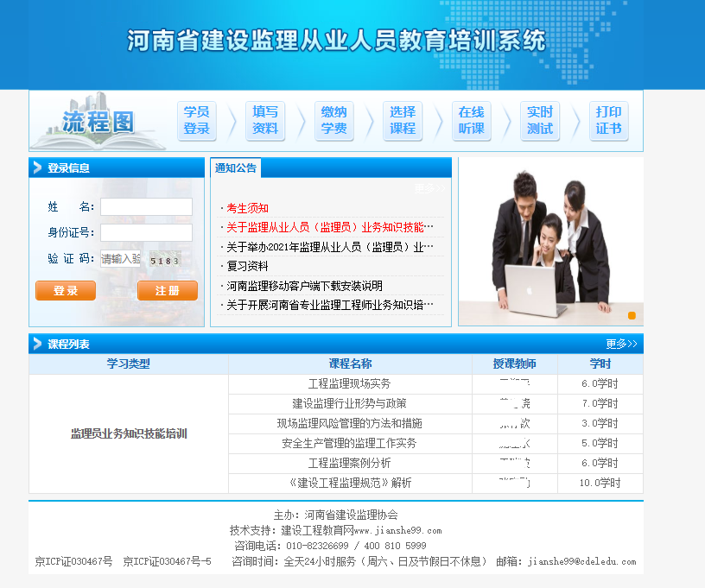Click the orange banner slide indicator dot
705x588 pixels.
click(632, 315)
